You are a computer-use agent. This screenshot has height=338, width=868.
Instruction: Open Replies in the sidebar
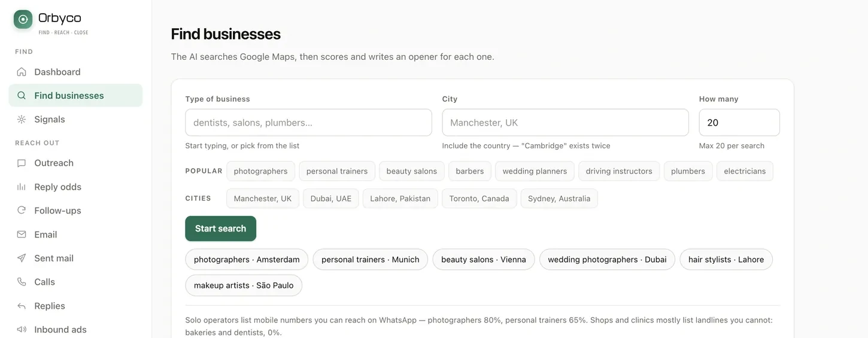tap(75, 306)
